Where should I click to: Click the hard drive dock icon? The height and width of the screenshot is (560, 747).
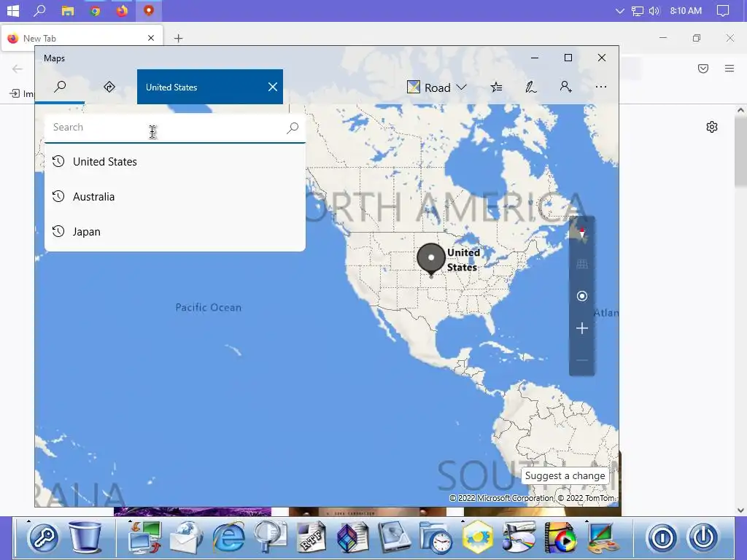(x=395, y=537)
